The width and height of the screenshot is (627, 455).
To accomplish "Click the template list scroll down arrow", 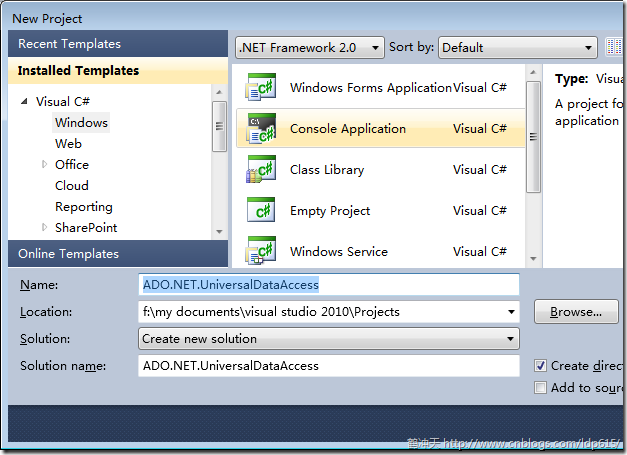I will [x=533, y=259].
